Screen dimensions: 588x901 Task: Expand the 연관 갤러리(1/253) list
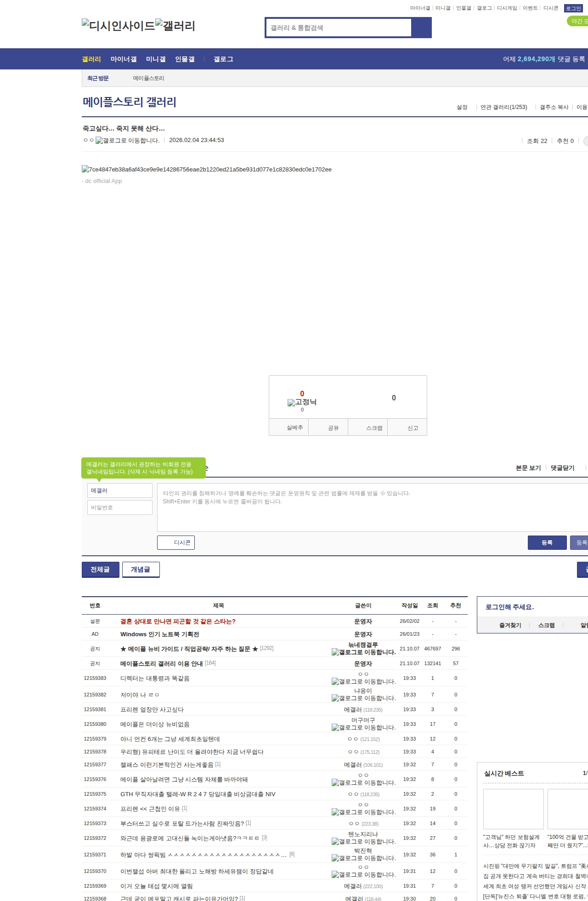[x=503, y=107]
